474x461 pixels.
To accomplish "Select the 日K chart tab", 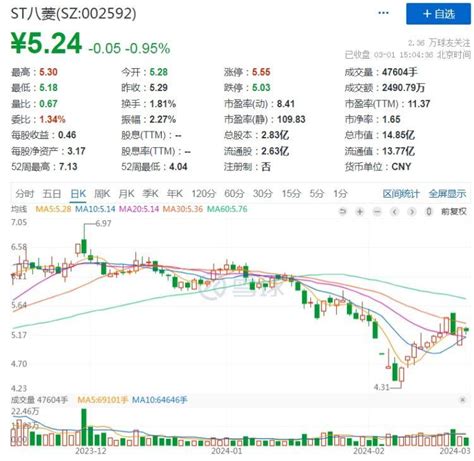I will 78,194.
